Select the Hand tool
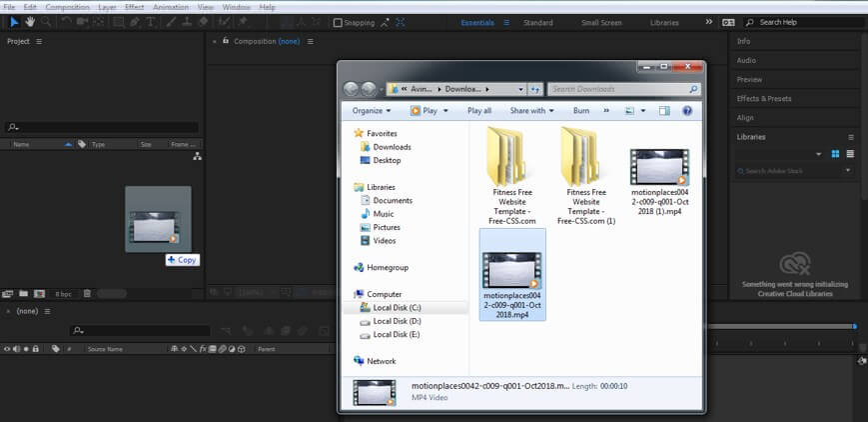 [x=30, y=21]
